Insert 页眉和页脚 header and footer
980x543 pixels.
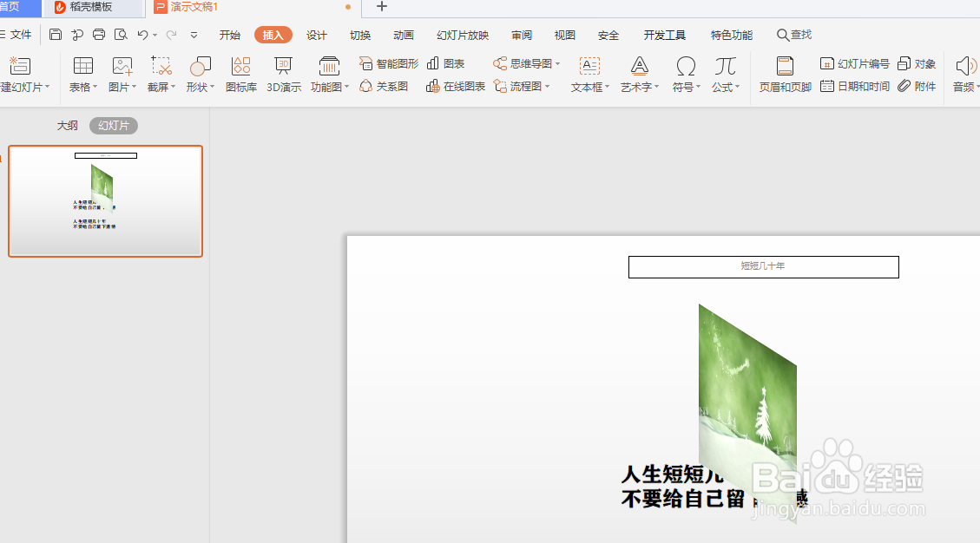click(x=784, y=74)
